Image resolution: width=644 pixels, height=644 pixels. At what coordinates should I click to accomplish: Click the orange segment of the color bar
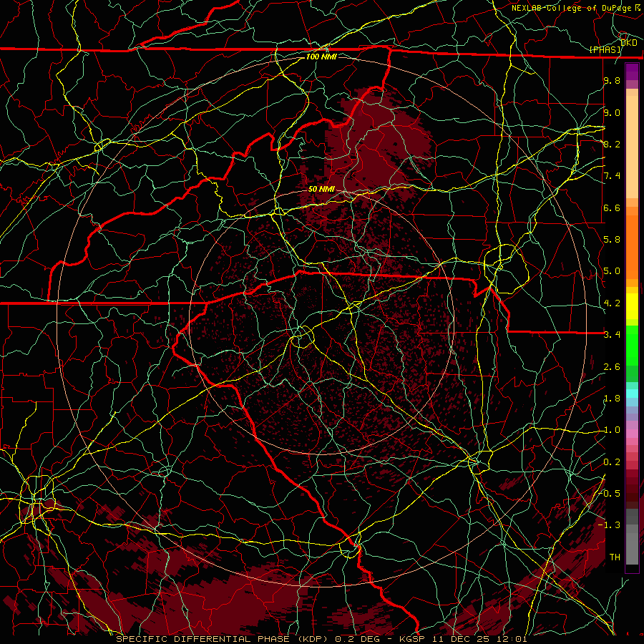[x=632, y=246]
